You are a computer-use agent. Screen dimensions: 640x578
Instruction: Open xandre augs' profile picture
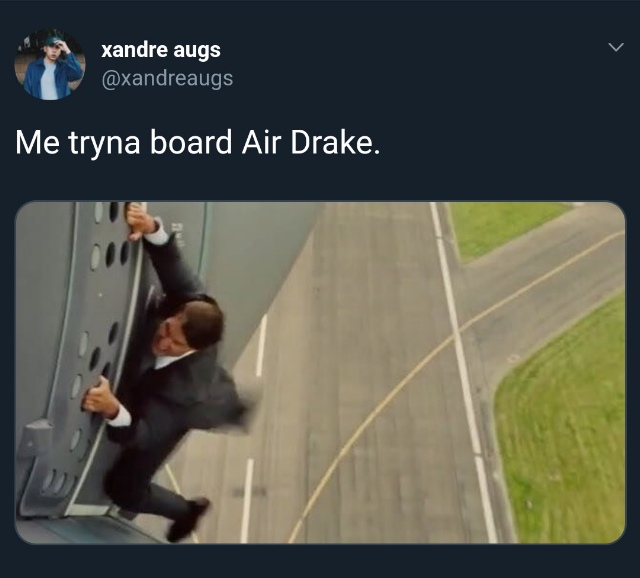point(50,64)
